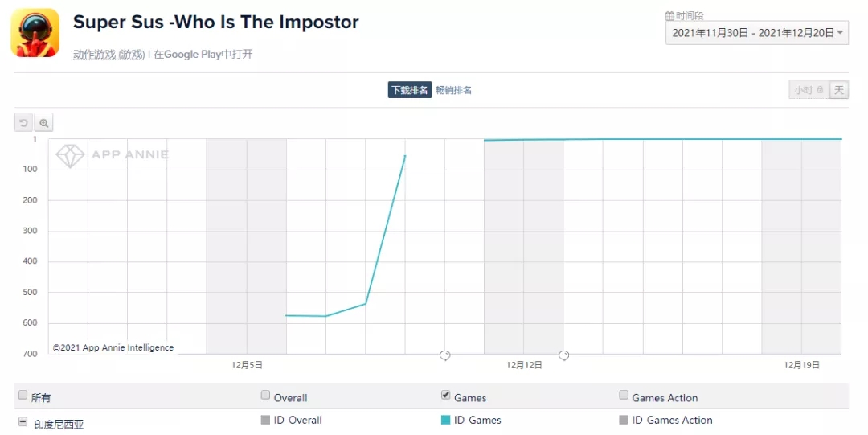Viewport: 868px width, 435px height.
Task: Click the Super Sus app icon
Action: click(35, 33)
